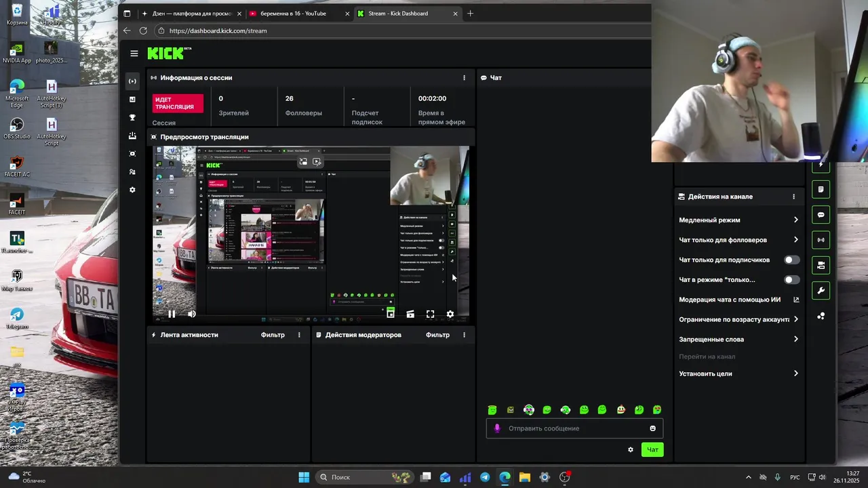Open Действия модераторов three-dot menu
The width and height of the screenshot is (868, 488).
[x=464, y=335]
